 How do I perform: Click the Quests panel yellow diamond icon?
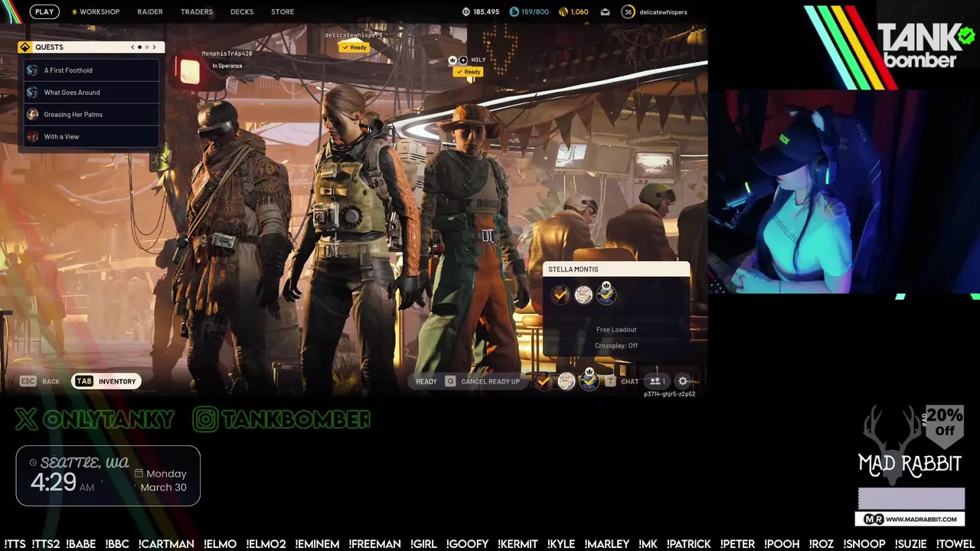coord(25,47)
